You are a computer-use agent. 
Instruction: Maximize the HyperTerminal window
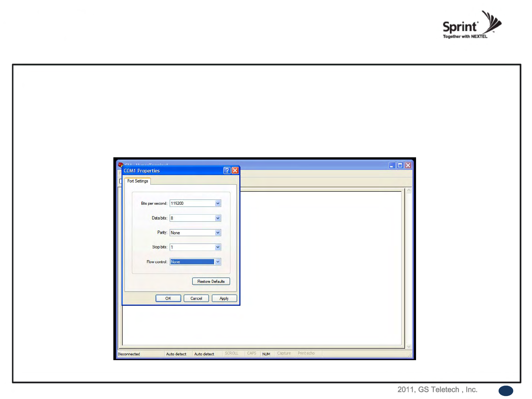[400, 165]
